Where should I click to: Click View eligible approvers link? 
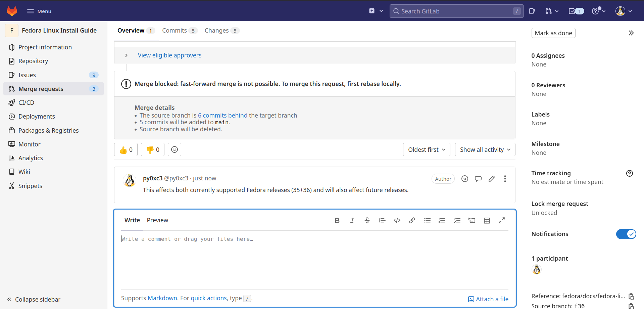pyautogui.click(x=169, y=55)
